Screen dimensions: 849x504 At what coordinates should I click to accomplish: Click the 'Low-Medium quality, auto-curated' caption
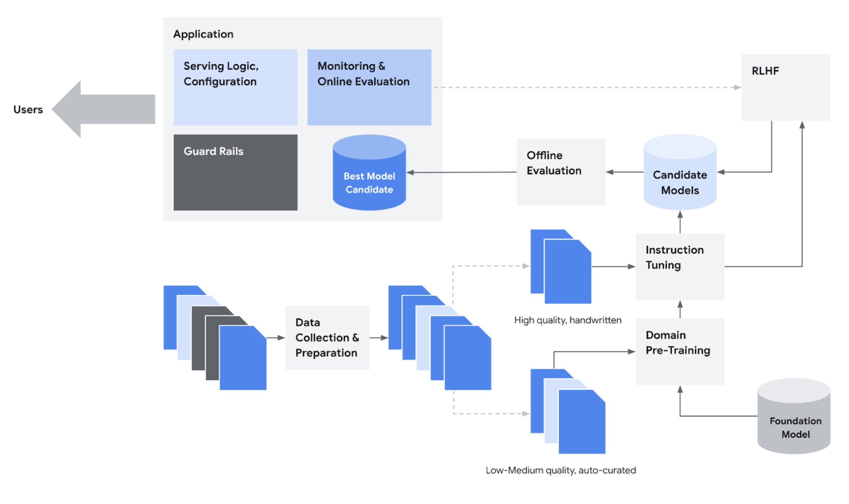click(x=561, y=470)
